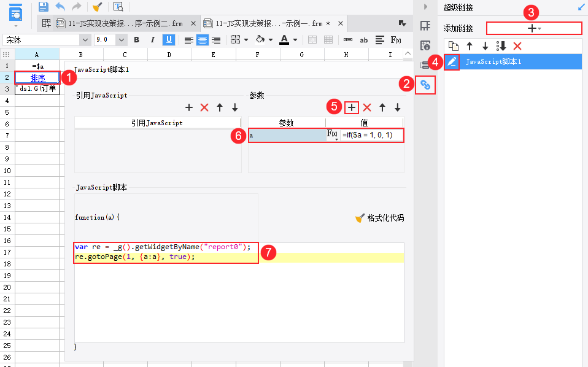Expand the small arrow below the preview icon
The width and height of the screenshot is (588, 367).
pos(15,26)
